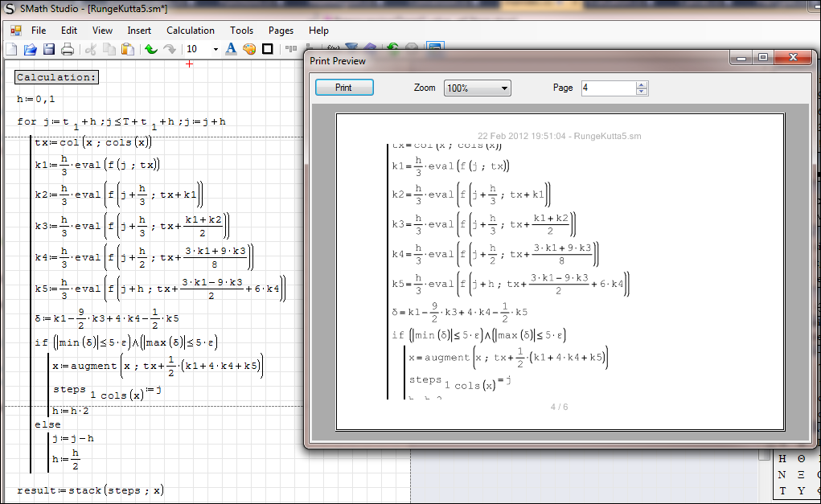The image size is (821, 504).
Task: Open the Insert menu
Action: point(139,31)
